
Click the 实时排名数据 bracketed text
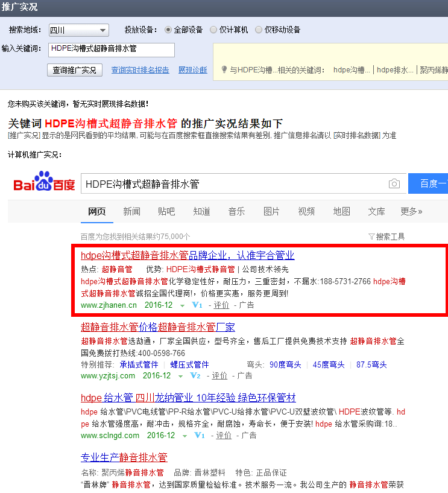click(357, 136)
